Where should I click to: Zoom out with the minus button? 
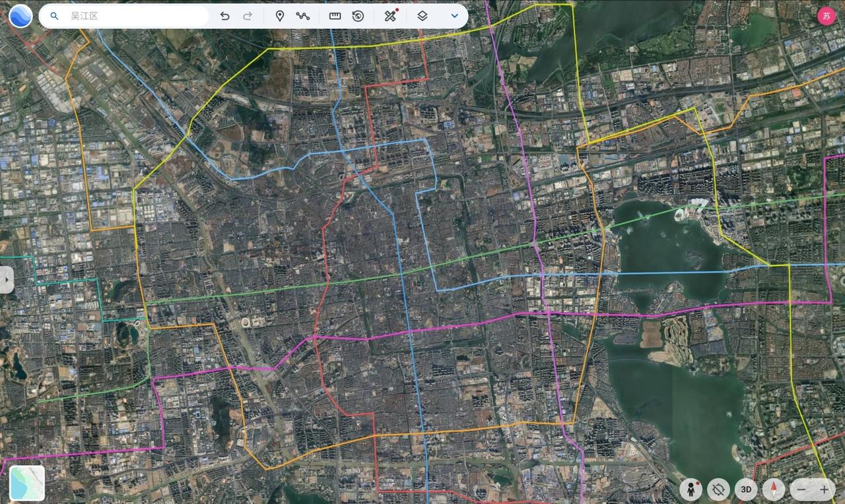click(x=801, y=489)
